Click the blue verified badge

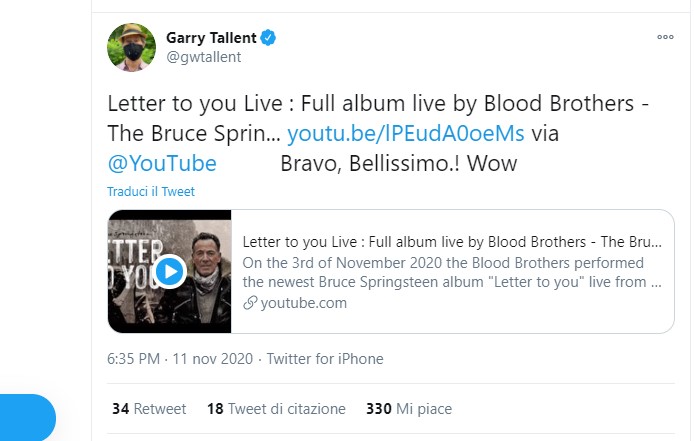pyautogui.click(x=268, y=38)
